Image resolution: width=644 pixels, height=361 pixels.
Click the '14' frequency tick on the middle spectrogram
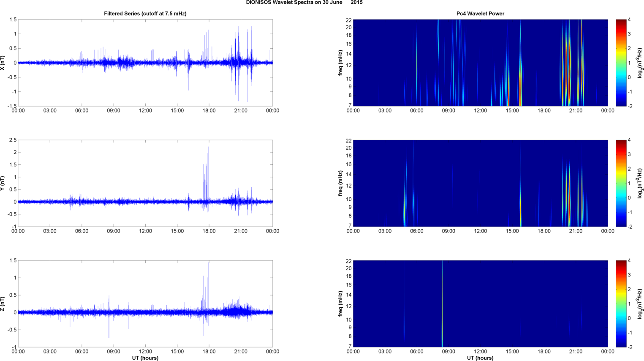point(349,174)
